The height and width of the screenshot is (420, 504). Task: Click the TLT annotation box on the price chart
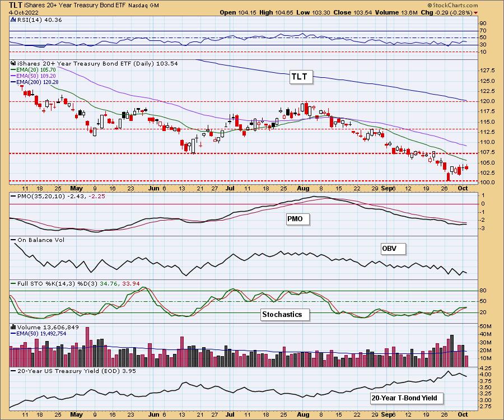[301, 77]
